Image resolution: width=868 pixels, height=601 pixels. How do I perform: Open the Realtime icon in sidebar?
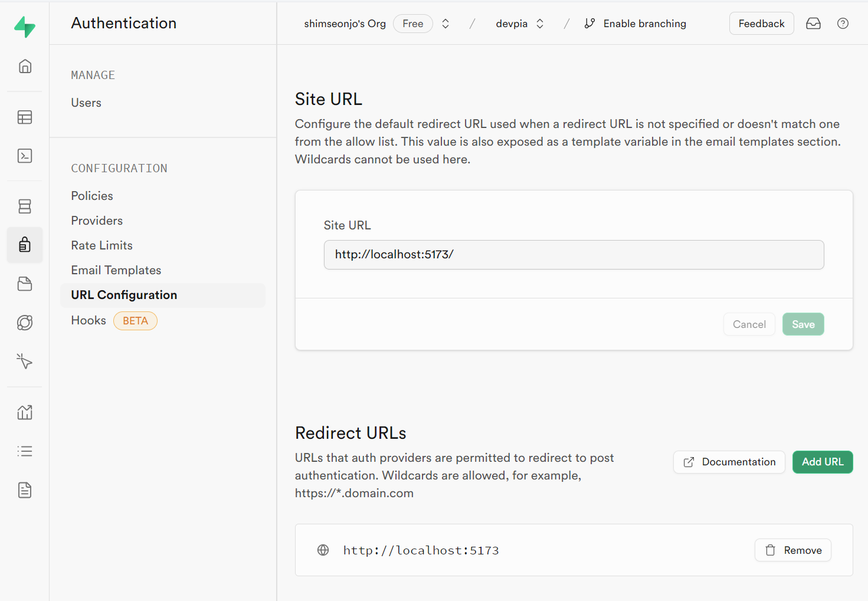[25, 361]
